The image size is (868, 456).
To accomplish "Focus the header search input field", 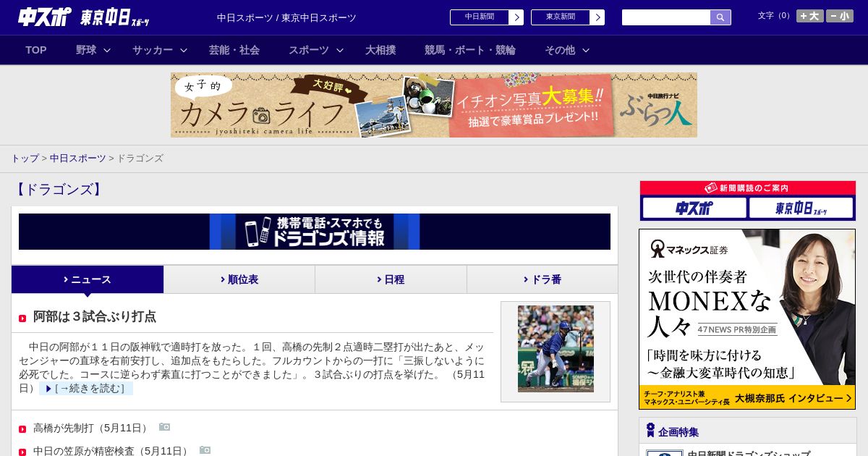I will 666,17.
